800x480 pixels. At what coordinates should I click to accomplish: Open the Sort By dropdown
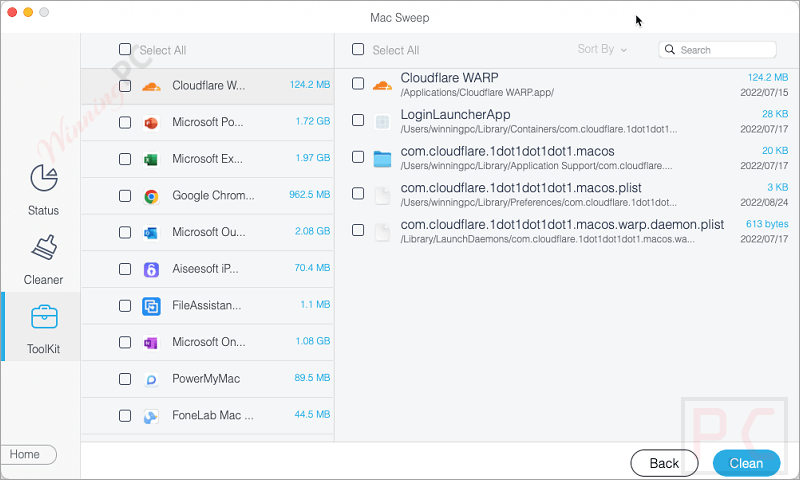(x=602, y=49)
